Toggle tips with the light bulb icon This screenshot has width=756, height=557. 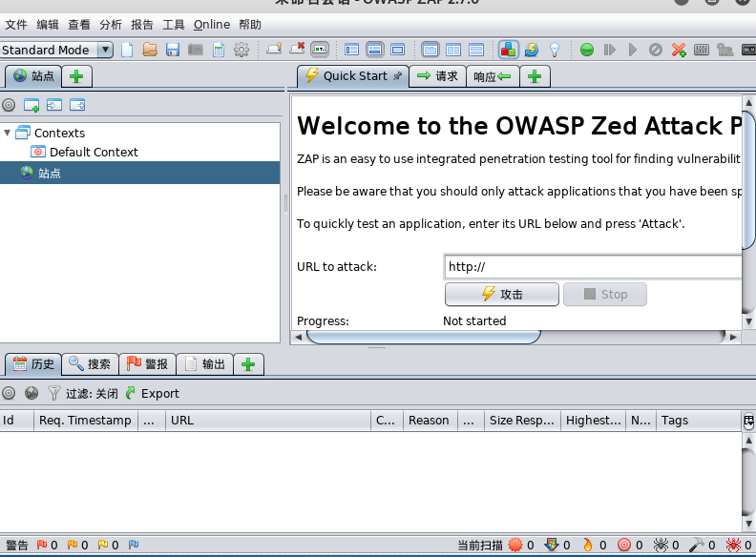click(555, 50)
